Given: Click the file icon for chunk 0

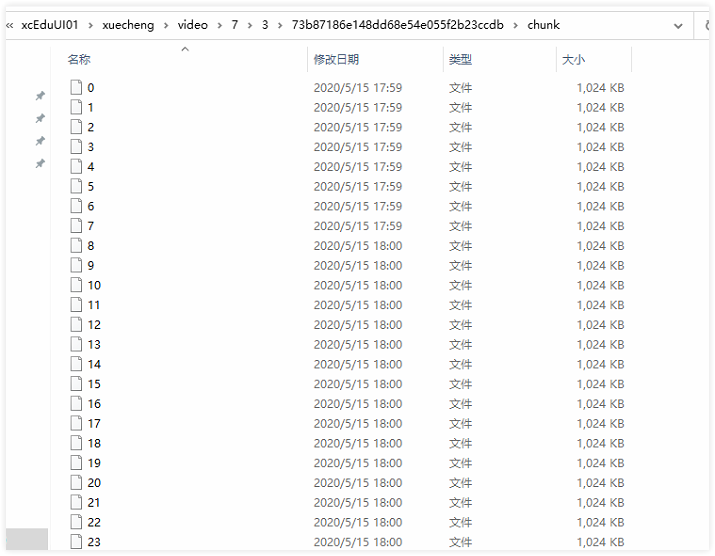Looking at the screenshot, I should click(x=76, y=87).
